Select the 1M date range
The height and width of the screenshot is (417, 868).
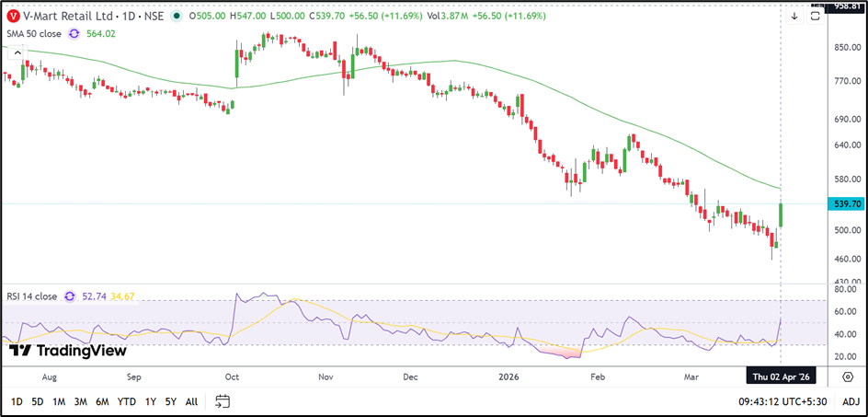(x=59, y=401)
